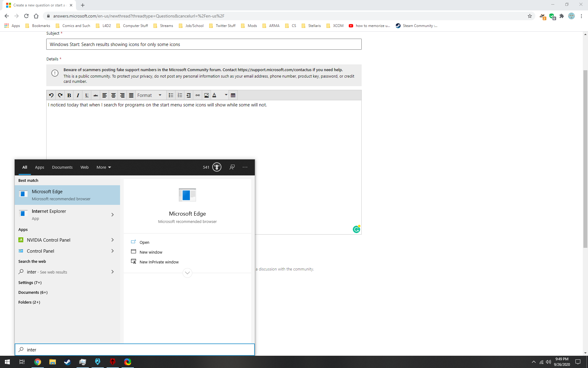Click browser Back button
Viewport: 588px width, 368px height.
click(7, 16)
